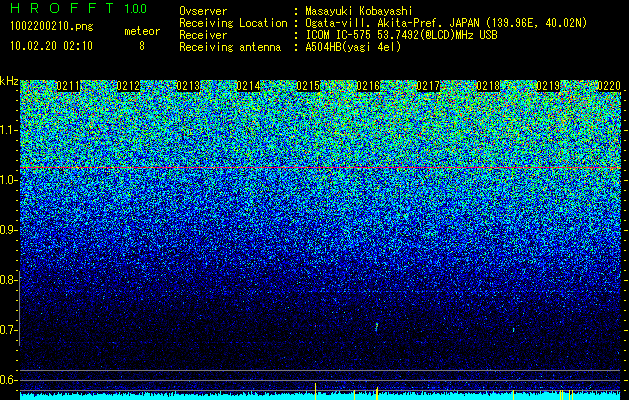Click the meteor echo blip below 0216

[377, 327]
